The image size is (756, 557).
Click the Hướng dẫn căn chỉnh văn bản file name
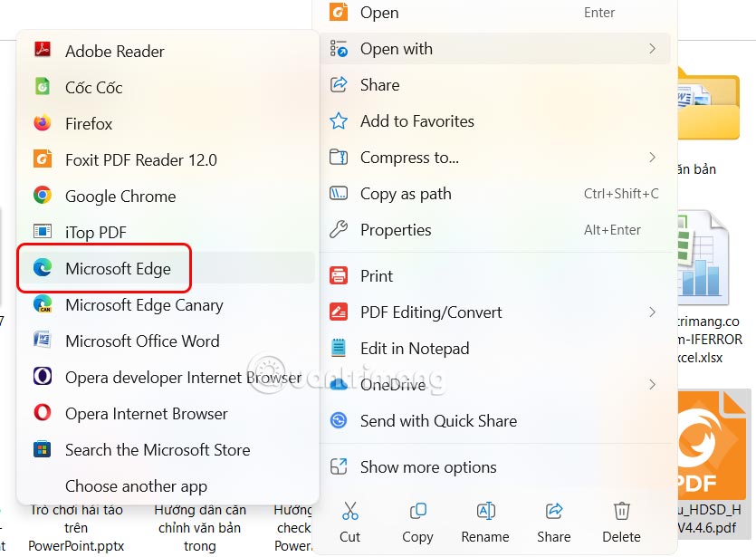199,528
